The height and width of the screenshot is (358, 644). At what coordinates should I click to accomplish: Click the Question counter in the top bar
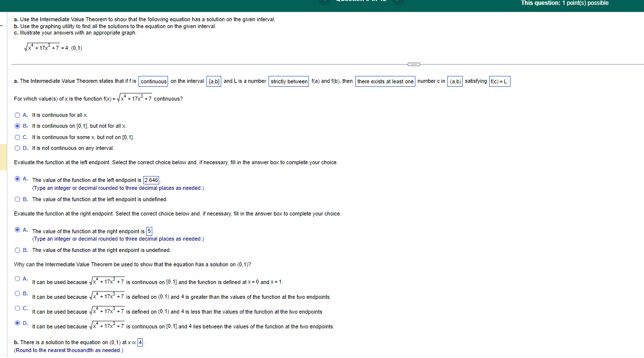coord(361,2)
